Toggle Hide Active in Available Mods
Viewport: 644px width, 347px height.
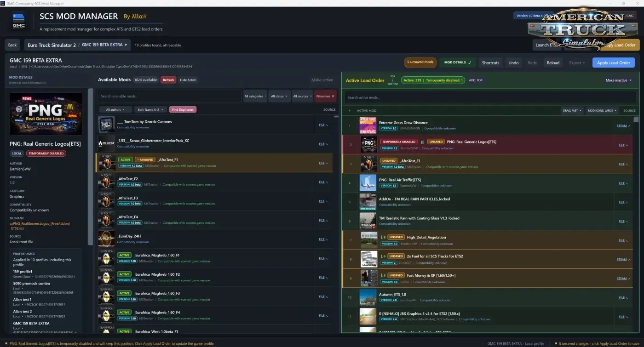(188, 80)
